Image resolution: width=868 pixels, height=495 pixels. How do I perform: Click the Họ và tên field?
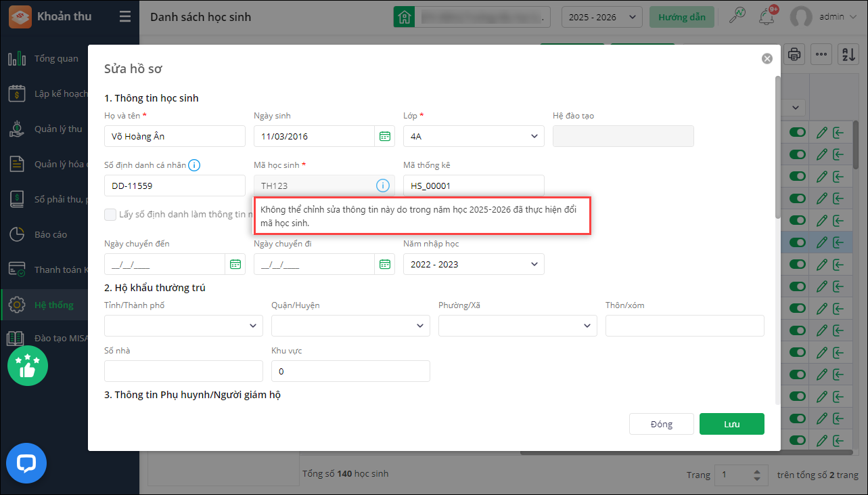tap(175, 136)
